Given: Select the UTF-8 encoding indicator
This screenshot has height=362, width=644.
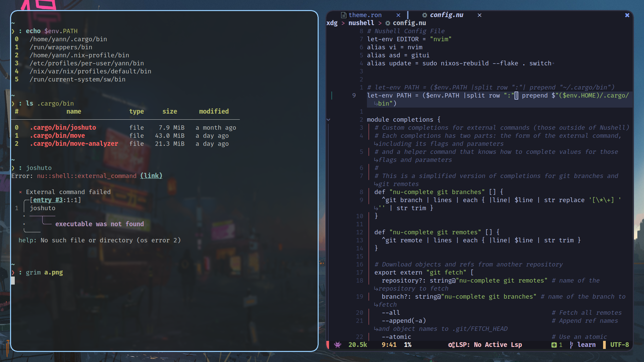Looking at the screenshot, I should pos(619,345).
